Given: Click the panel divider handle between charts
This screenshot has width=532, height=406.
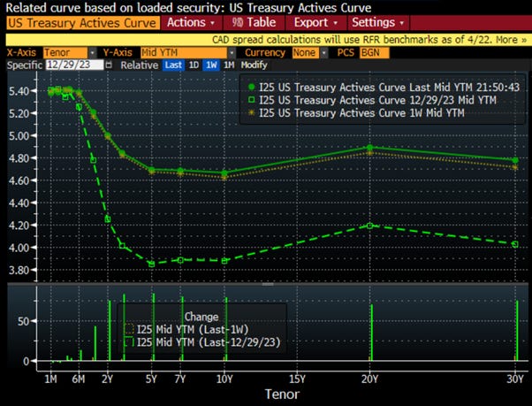Looking at the screenshot, I should (x=268, y=284).
